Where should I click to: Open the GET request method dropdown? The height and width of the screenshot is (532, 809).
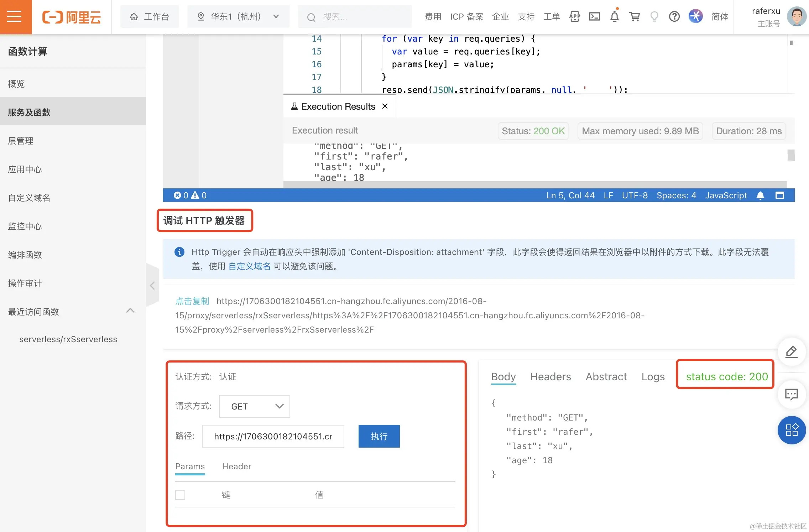[254, 406]
